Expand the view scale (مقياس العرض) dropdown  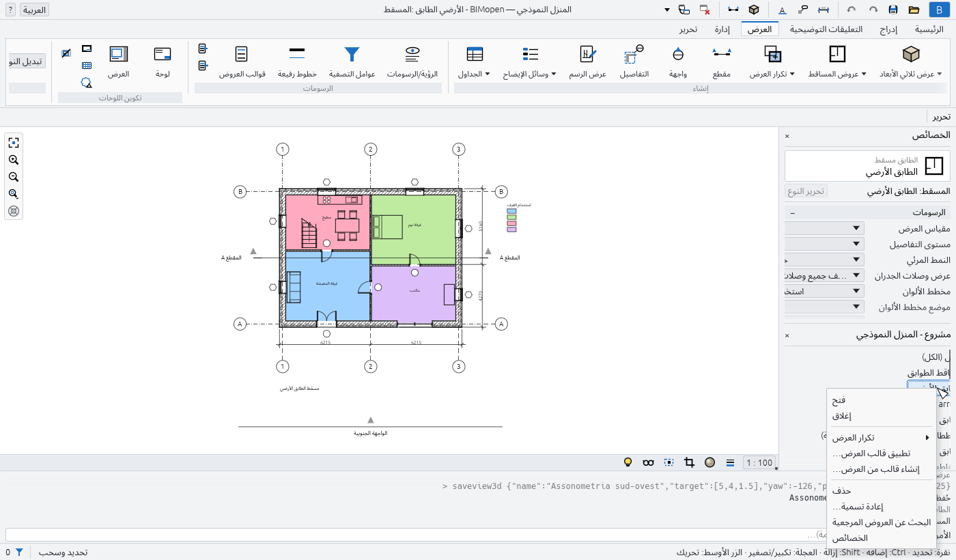point(824,228)
